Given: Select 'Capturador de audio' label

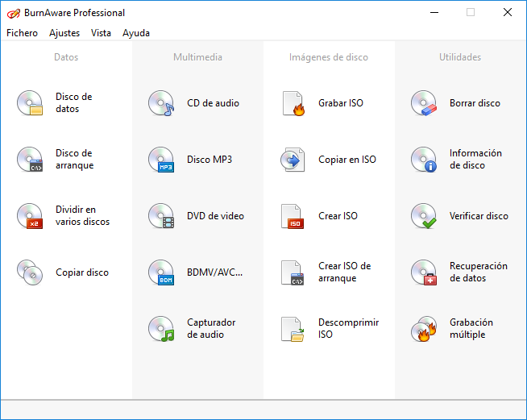Looking at the screenshot, I should pos(211,329).
